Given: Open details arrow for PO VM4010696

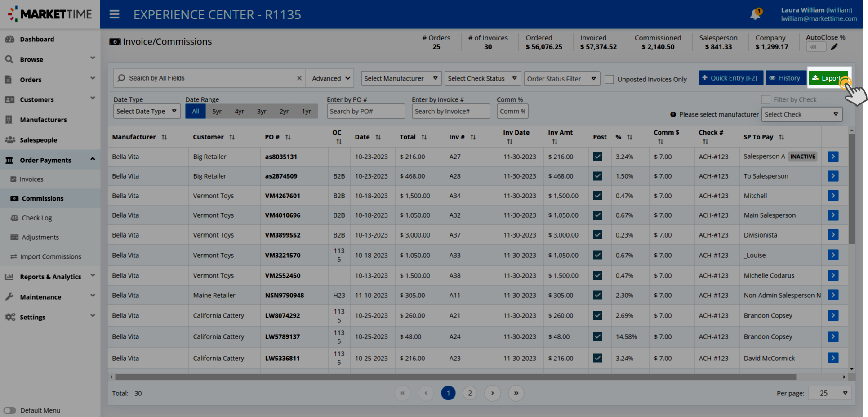Looking at the screenshot, I should point(833,215).
